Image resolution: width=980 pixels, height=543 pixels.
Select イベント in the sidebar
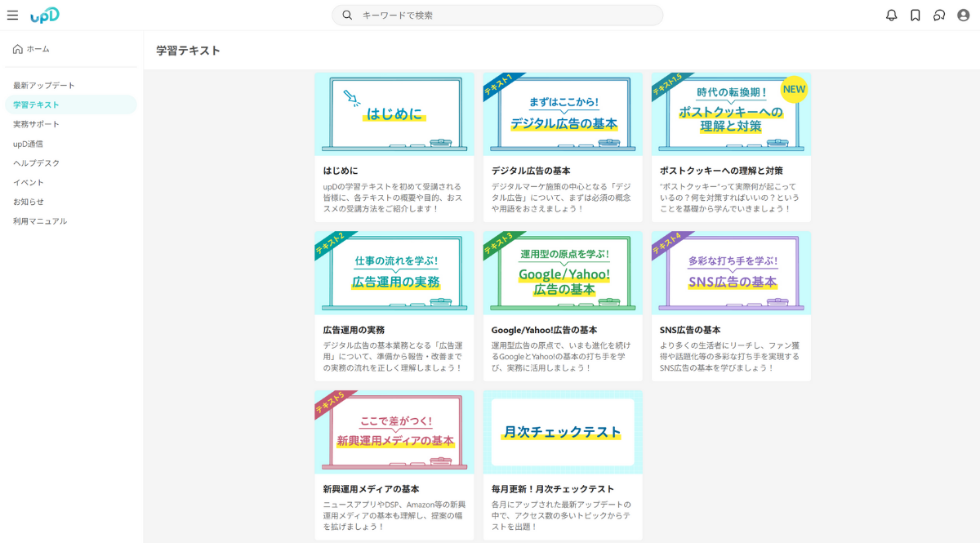coord(29,183)
